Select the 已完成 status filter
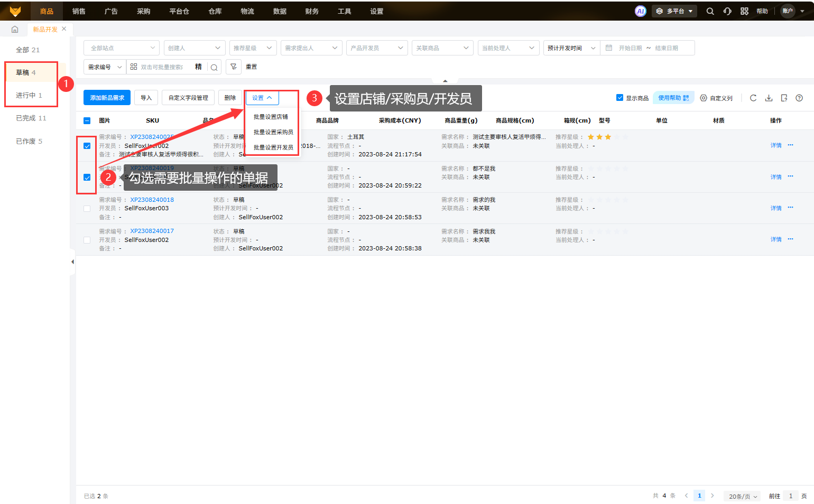The image size is (814, 504). click(x=31, y=118)
